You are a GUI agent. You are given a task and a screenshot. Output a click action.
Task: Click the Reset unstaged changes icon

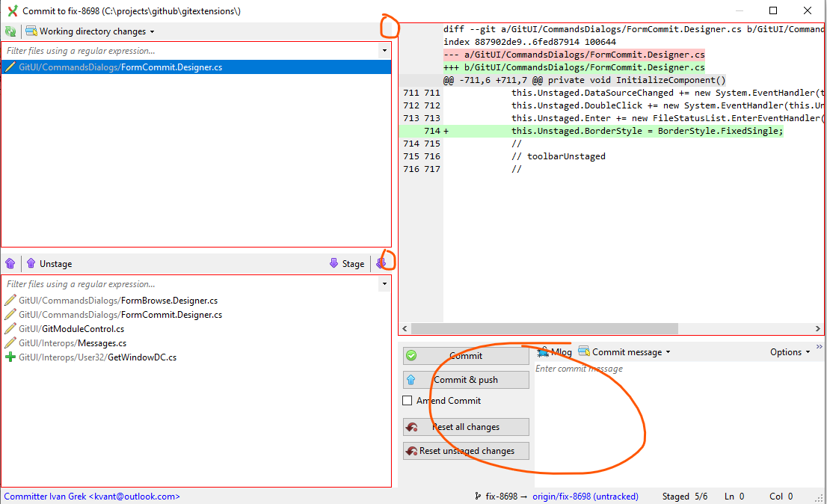point(411,451)
